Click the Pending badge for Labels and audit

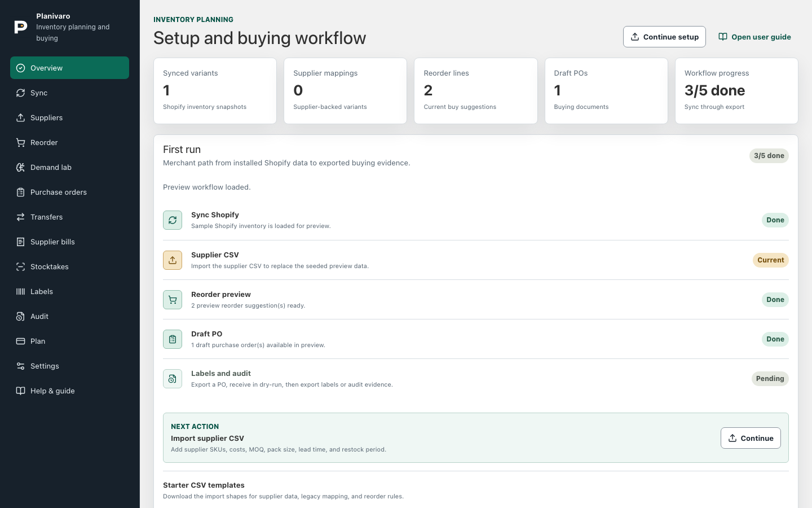point(770,379)
